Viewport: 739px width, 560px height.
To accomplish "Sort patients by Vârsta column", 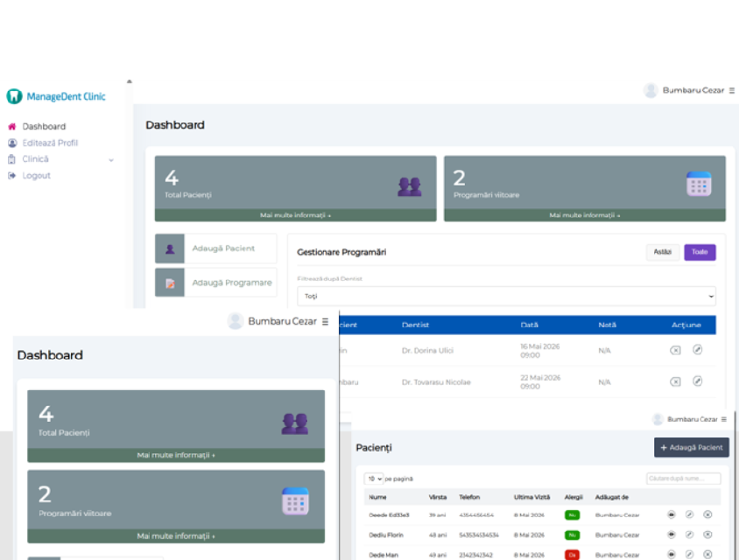I will tap(438, 497).
